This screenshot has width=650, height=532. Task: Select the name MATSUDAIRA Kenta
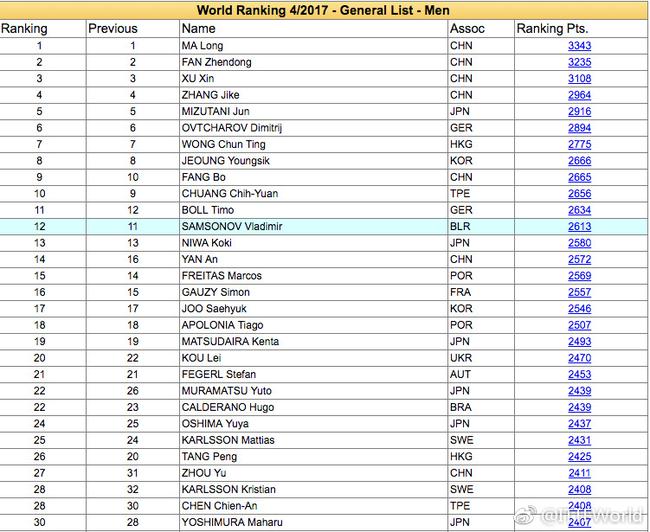tap(230, 341)
